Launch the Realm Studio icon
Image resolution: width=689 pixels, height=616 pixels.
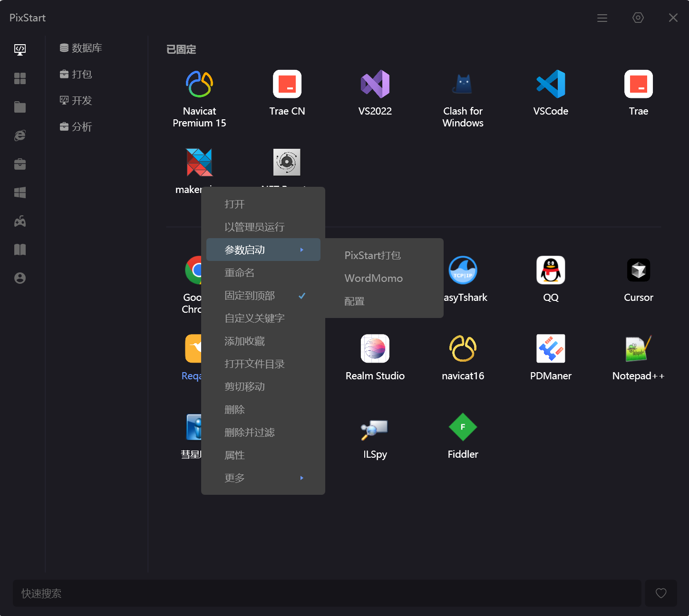click(x=375, y=349)
